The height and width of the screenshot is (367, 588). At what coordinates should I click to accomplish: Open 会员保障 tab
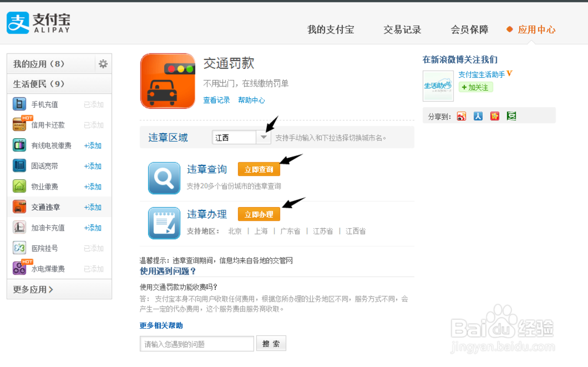coord(469,29)
